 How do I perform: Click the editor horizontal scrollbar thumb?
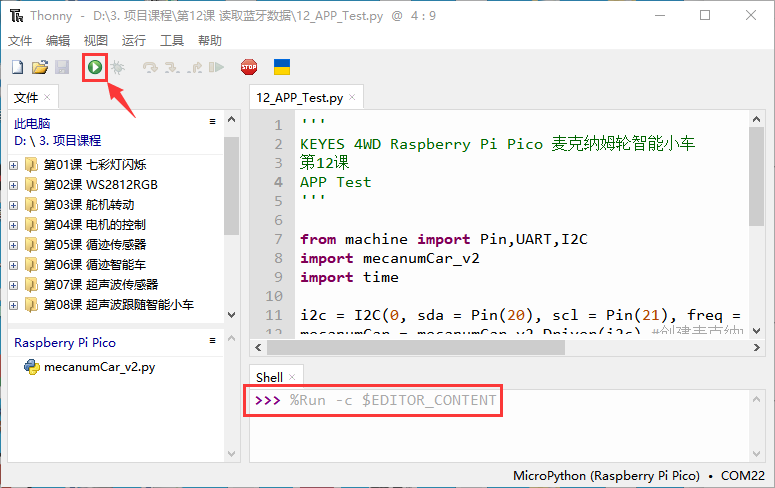click(x=416, y=348)
